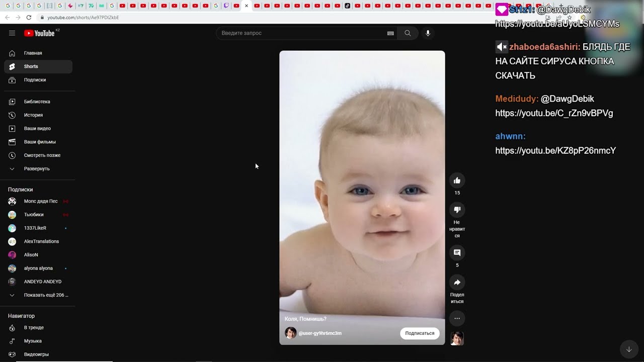The height and width of the screenshot is (362, 644).
Task: Start voice search with the microphone icon
Action: [x=428, y=33]
